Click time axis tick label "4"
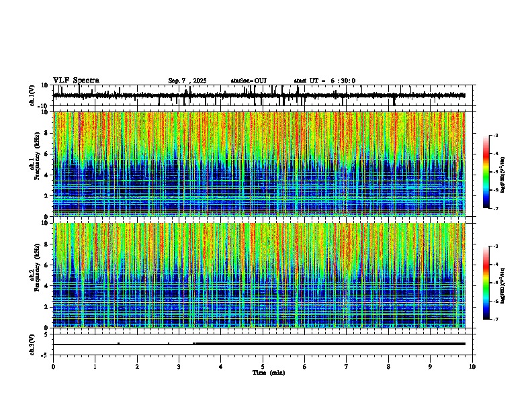This screenshot has height=411, width=532. tap(221, 367)
